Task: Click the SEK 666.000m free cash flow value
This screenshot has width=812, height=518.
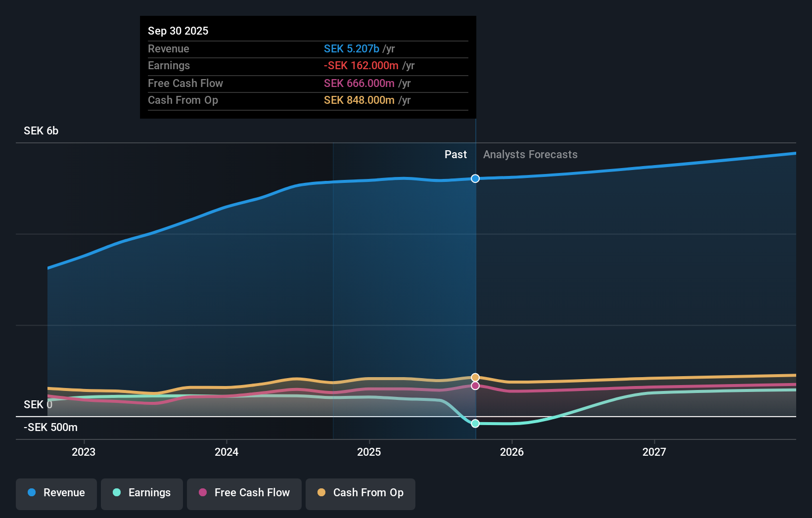Action: [x=359, y=84]
